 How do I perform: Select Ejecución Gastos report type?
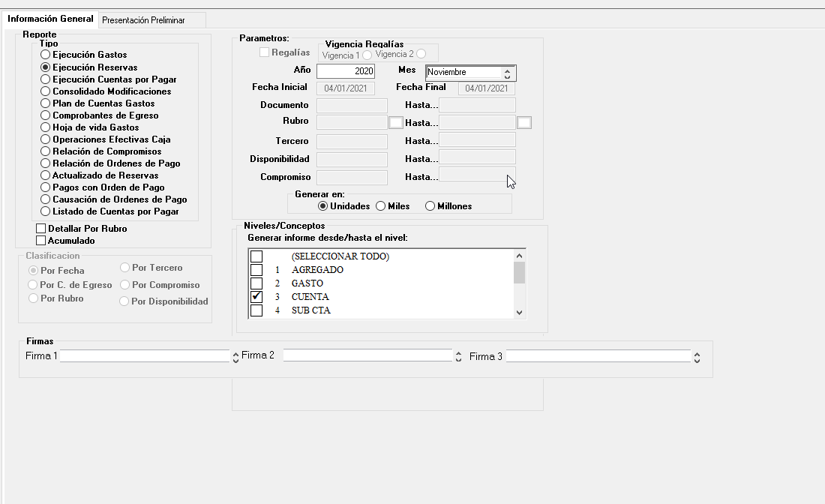46,55
